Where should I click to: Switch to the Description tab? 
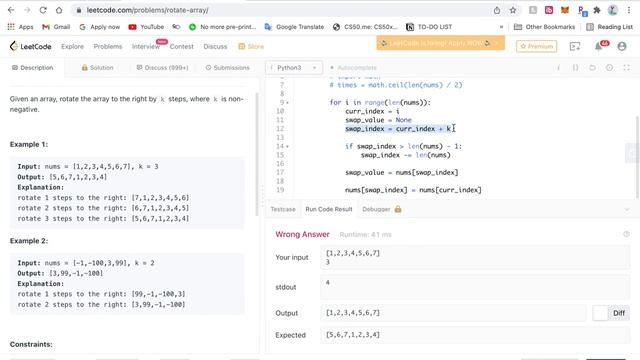tap(33, 68)
